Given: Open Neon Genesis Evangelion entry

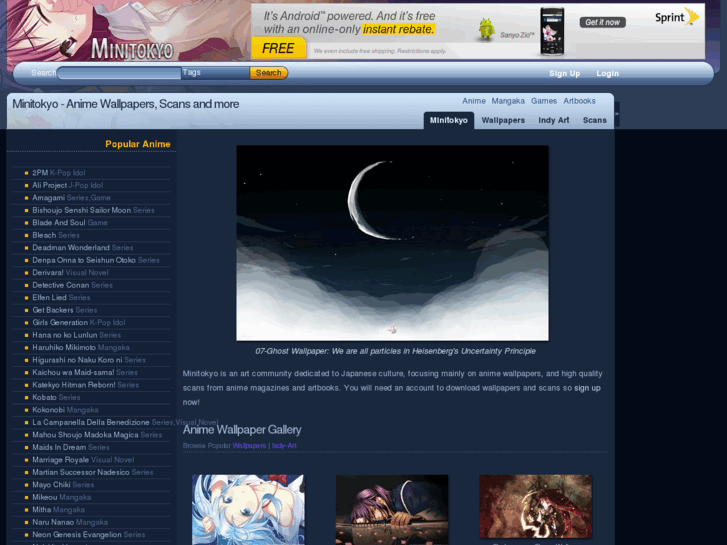Looking at the screenshot, I should click(77, 536).
